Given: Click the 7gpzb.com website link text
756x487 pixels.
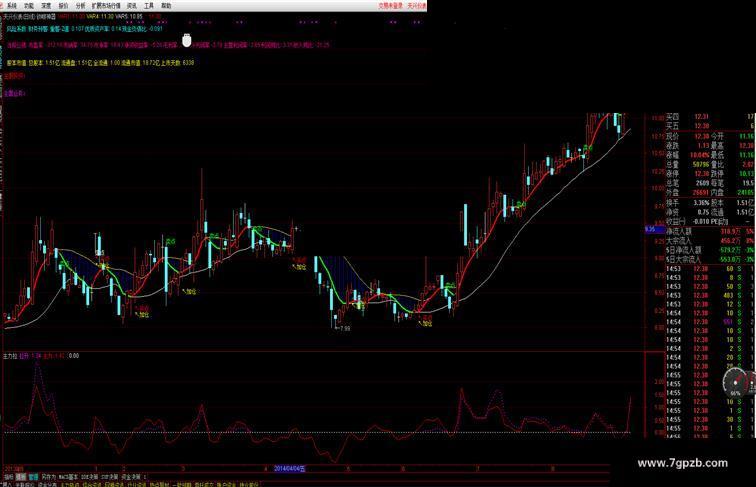Looking at the screenshot, I should tap(682, 463).
